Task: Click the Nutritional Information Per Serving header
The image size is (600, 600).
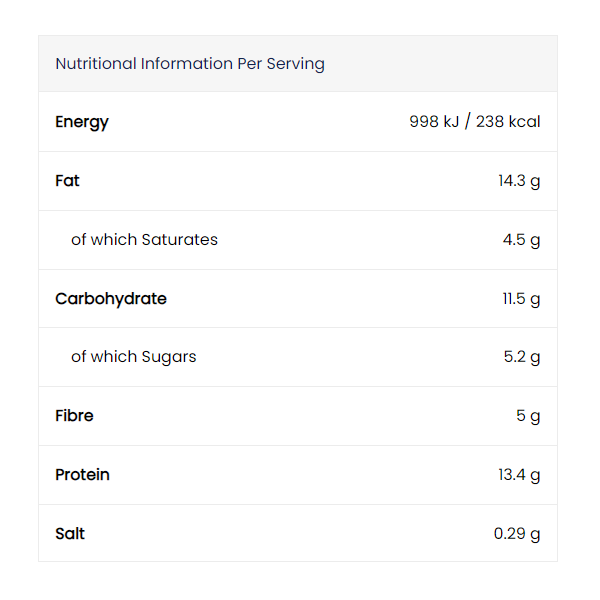Action: click(190, 64)
